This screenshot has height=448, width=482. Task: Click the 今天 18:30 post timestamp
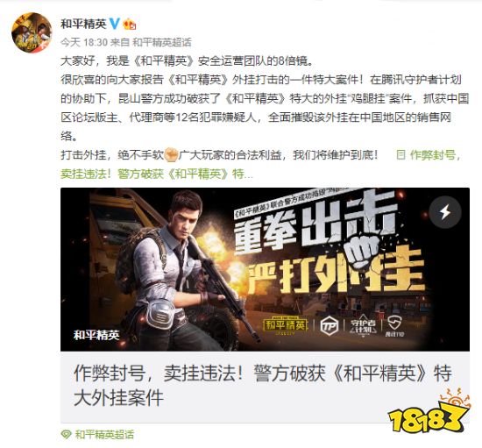tap(83, 42)
